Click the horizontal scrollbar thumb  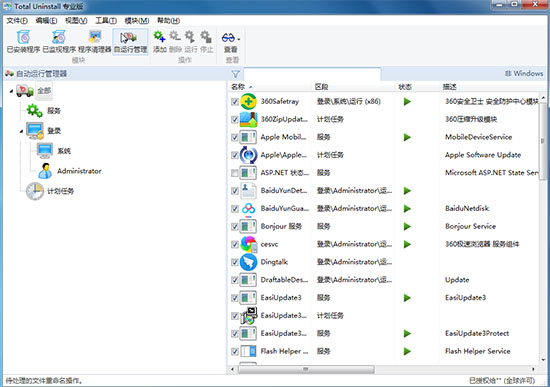coord(306,369)
